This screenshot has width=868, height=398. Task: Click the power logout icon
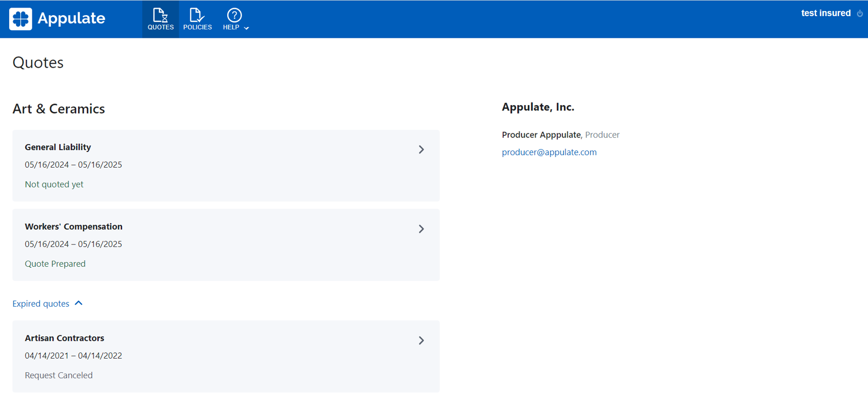tap(860, 14)
